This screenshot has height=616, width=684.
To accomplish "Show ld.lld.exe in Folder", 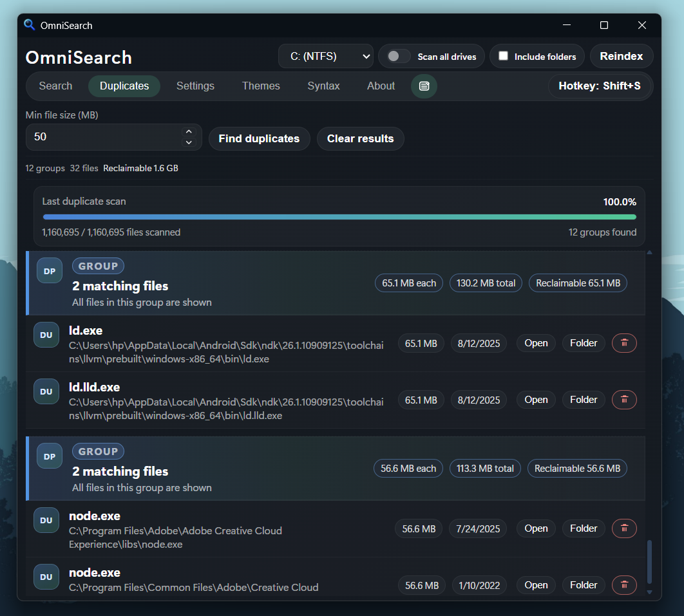I will click(584, 400).
